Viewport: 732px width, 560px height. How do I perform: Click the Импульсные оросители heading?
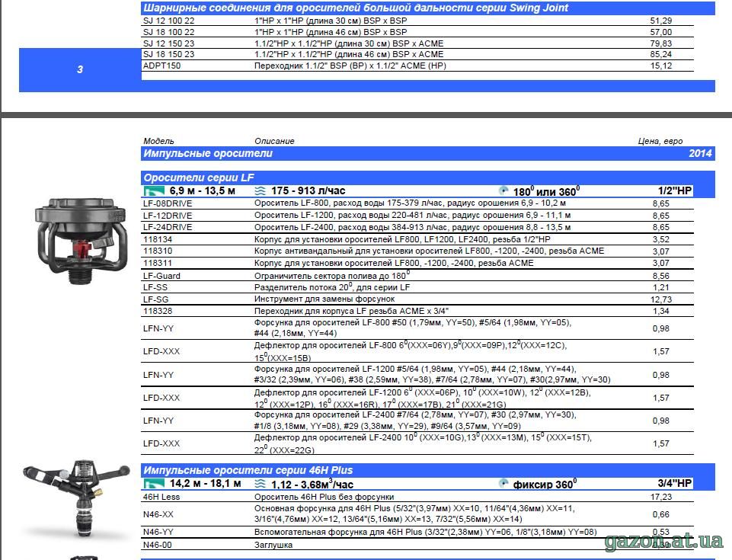pyautogui.click(x=208, y=154)
